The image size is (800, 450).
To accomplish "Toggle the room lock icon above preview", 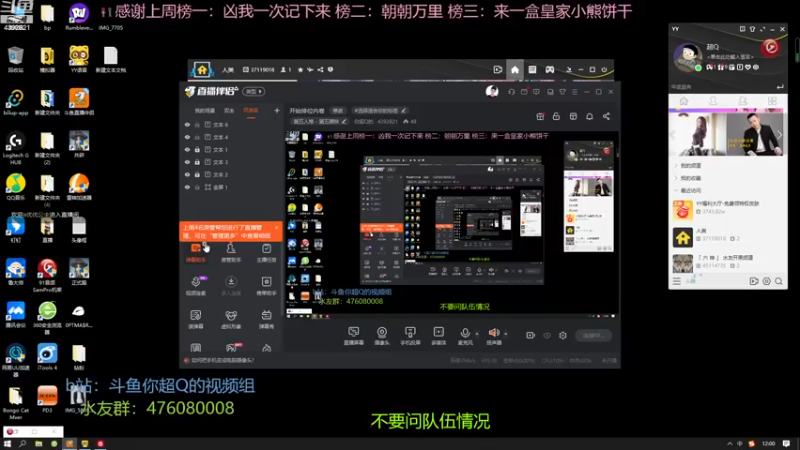I will pyautogui.click(x=556, y=116).
